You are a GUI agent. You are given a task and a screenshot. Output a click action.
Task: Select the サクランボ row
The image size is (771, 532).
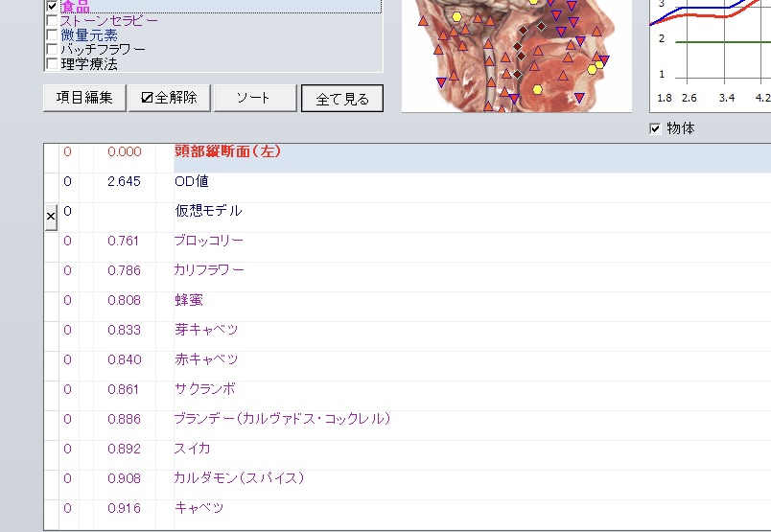point(204,389)
